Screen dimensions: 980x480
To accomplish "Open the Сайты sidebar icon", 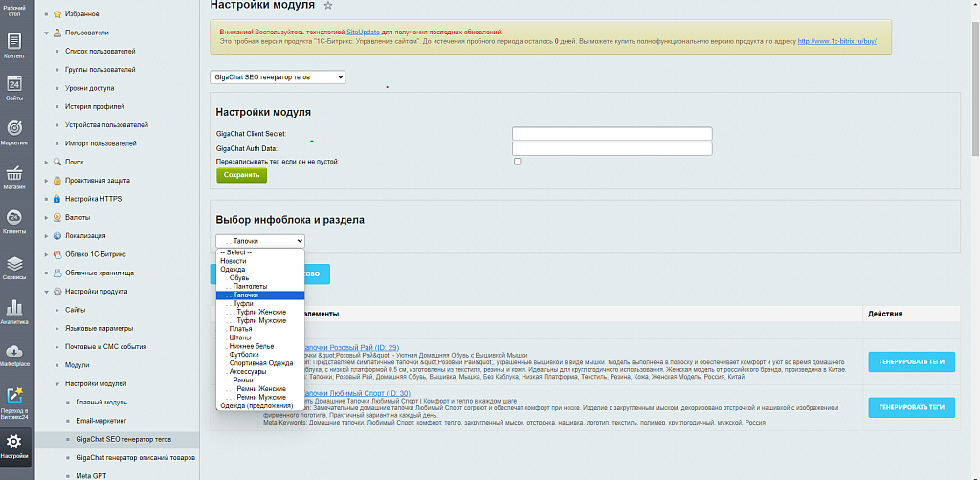I will (x=14, y=88).
